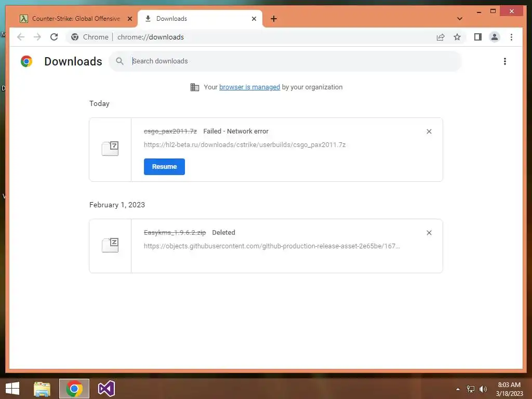Click the Failed - Network error status
Viewport: 532px width, 399px height.
click(x=236, y=131)
